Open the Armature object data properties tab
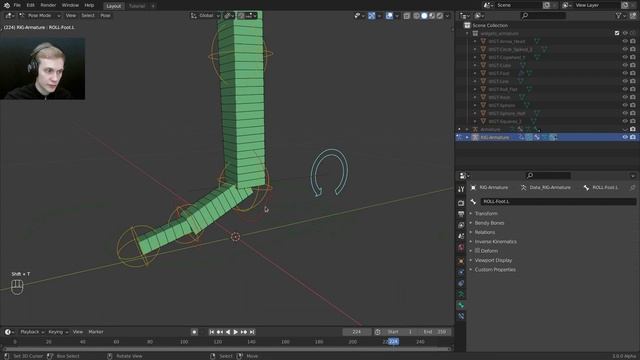The width and height of the screenshot is (640, 360). point(461,294)
